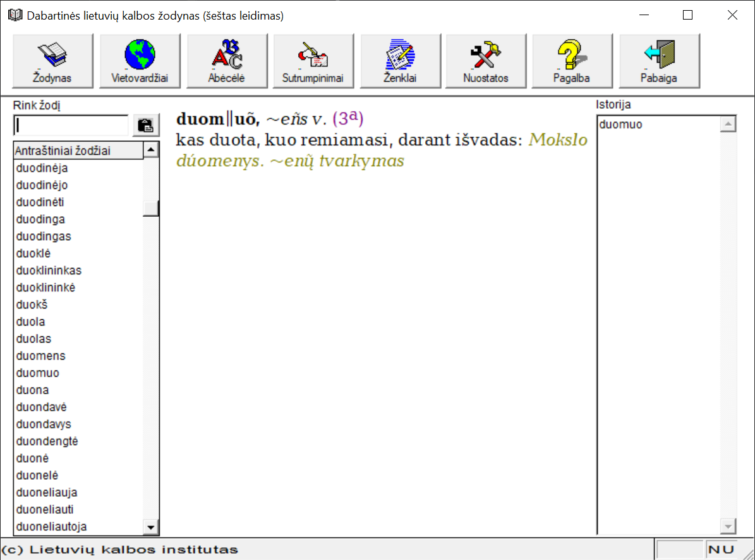755x560 pixels.
Task: Click the NU indicator in status bar
Action: (722, 549)
